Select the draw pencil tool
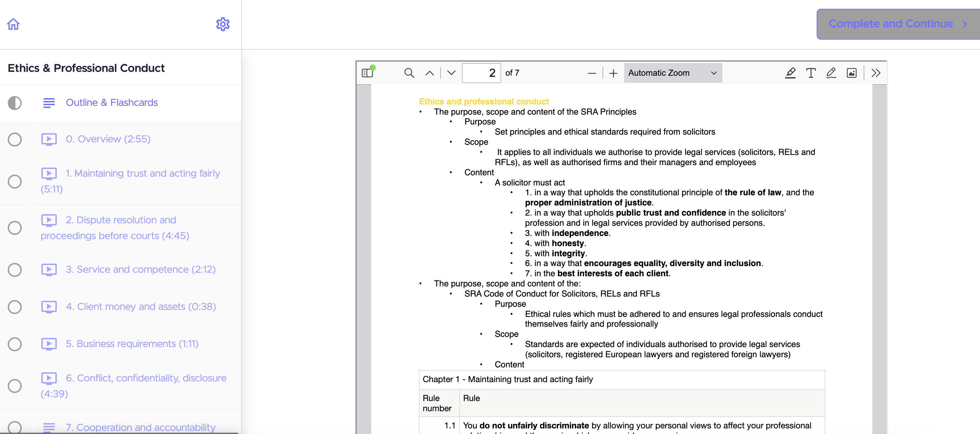 (831, 73)
